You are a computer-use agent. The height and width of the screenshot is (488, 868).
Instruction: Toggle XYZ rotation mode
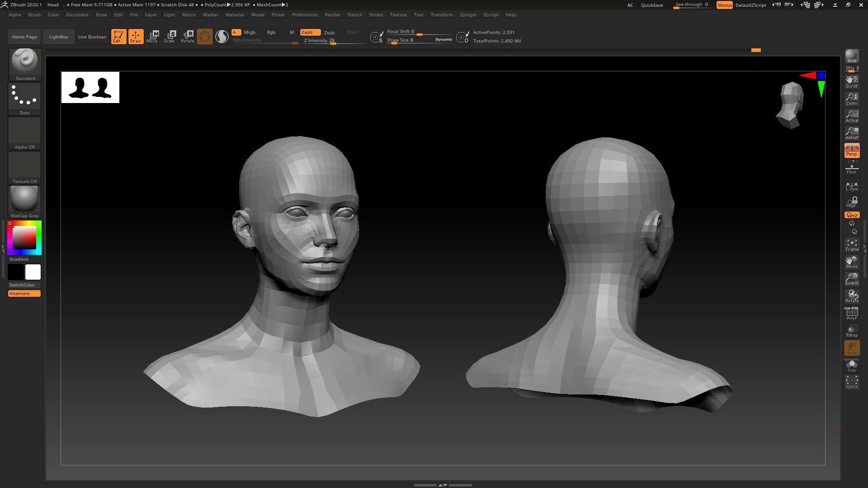coord(852,215)
